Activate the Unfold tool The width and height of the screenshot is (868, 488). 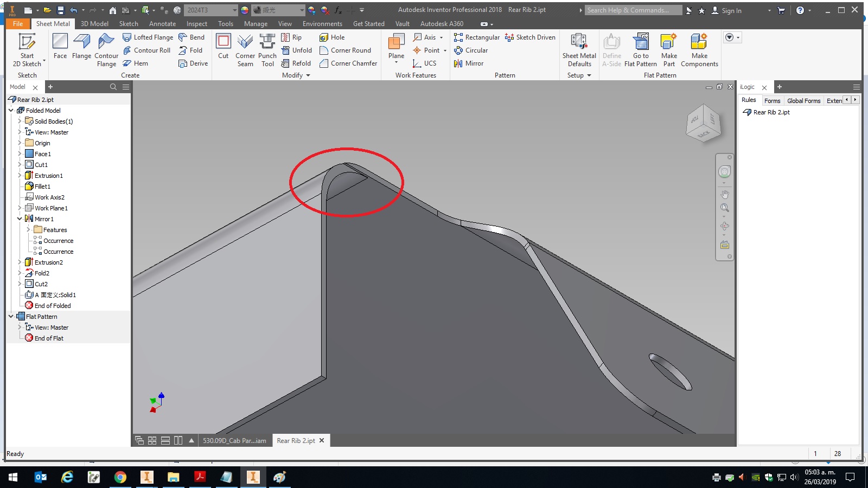click(297, 50)
